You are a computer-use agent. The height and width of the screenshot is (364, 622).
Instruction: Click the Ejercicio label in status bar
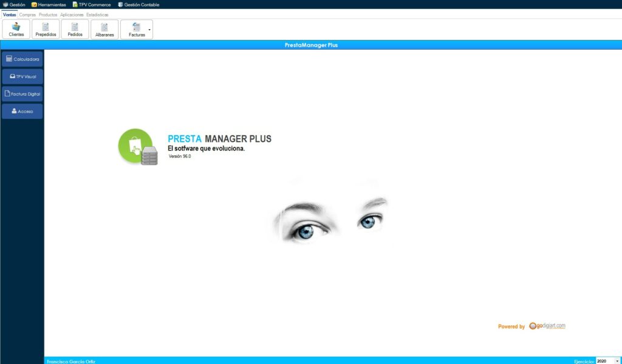pyautogui.click(x=584, y=361)
